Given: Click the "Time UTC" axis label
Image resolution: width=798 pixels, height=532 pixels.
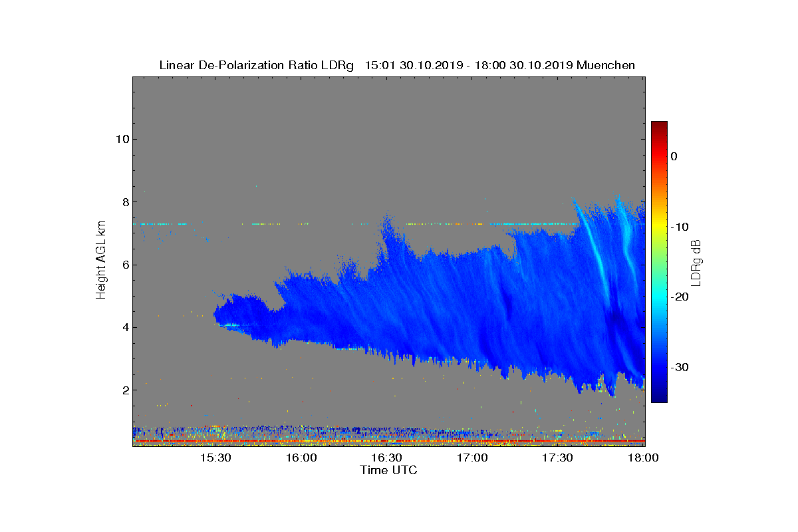Looking at the screenshot, I should 388,470.
